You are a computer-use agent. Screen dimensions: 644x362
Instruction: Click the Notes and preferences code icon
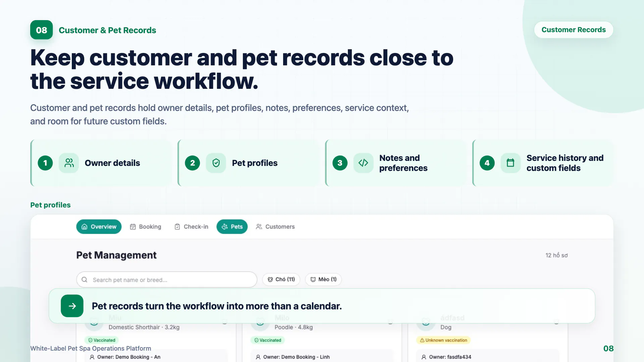pyautogui.click(x=363, y=163)
